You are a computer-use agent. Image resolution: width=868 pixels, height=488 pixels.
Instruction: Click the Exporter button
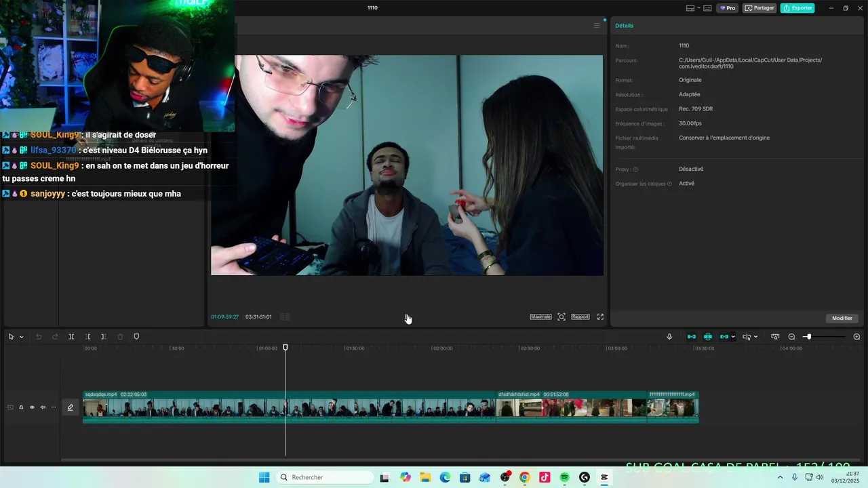pos(797,8)
